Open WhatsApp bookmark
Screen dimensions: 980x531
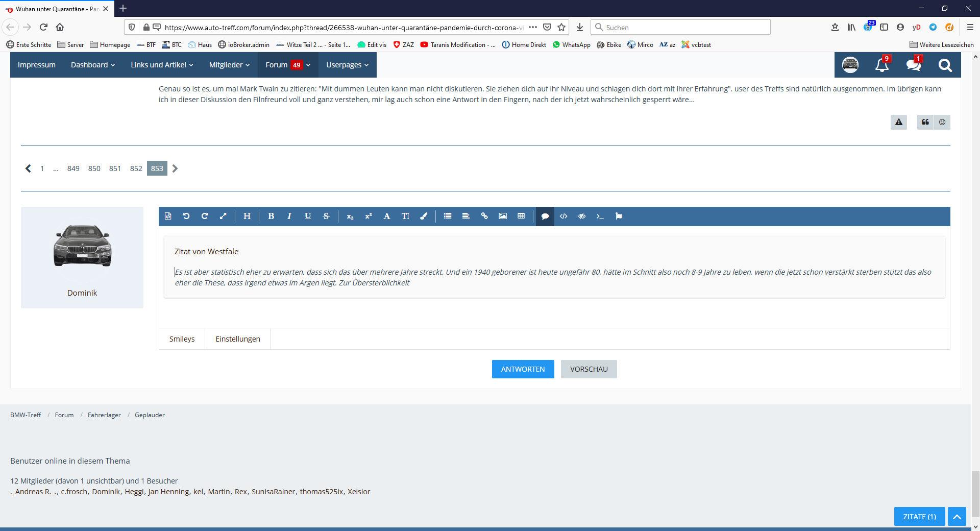(572, 45)
